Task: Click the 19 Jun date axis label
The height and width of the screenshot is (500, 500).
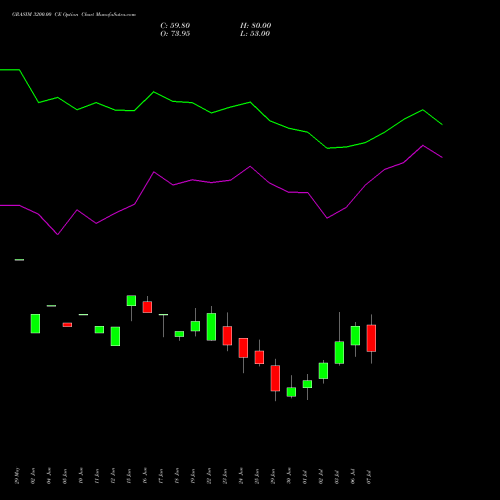Action: (194, 476)
